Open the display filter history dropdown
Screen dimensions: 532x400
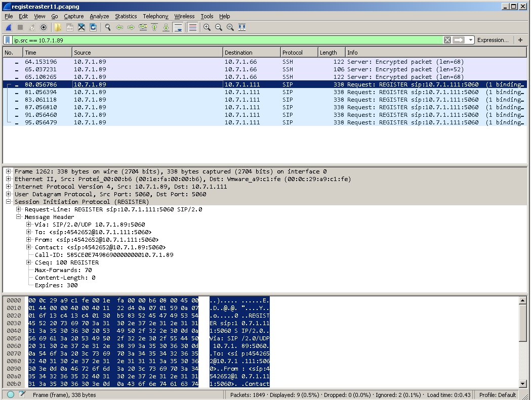point(471,40)
